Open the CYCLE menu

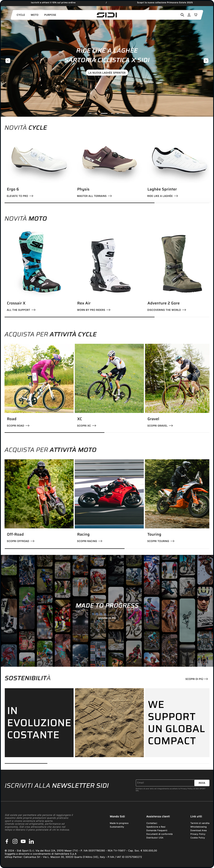pos(21,15)
